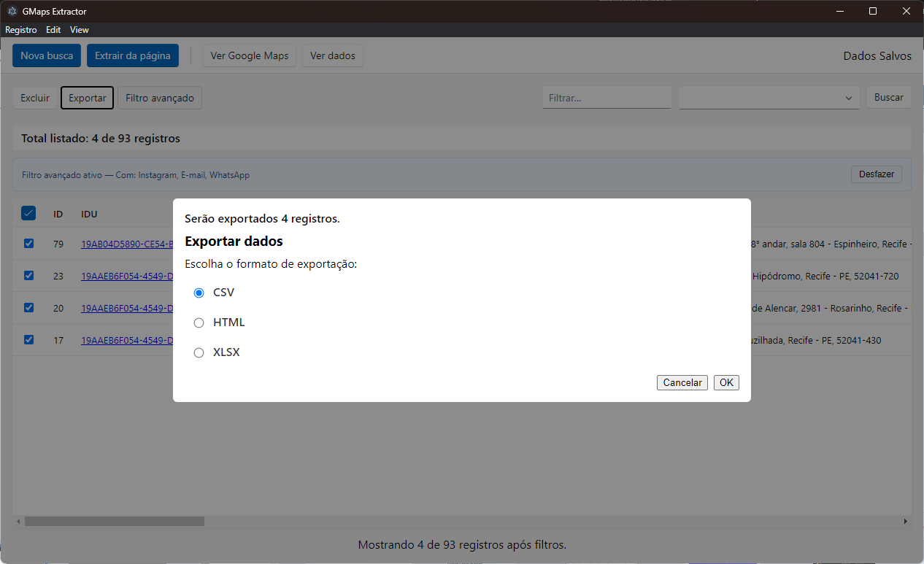Toggle the select-all header checkbox

pos(28,213)
